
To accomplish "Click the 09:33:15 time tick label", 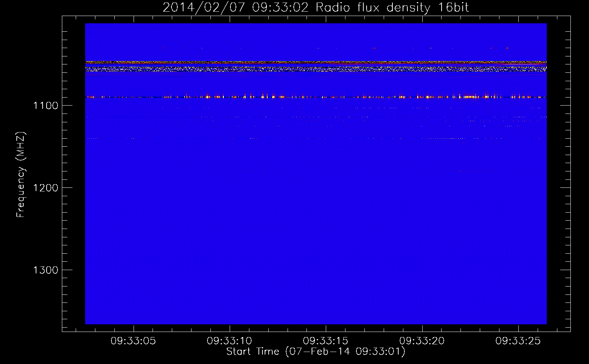I will (325, 341).
